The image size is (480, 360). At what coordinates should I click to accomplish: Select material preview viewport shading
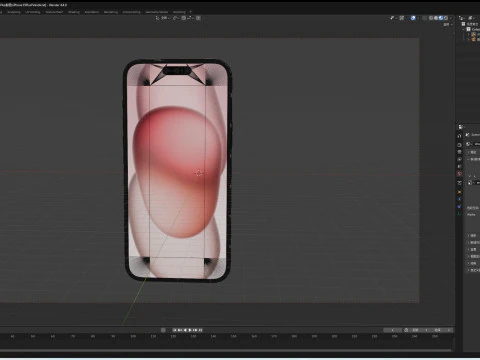tap(441, 18)
